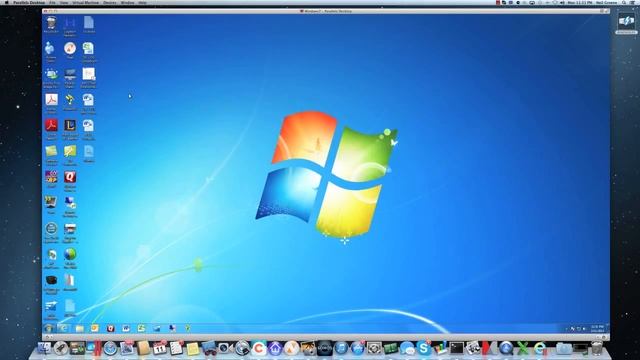Open the Apple menu

pos(6,2)
